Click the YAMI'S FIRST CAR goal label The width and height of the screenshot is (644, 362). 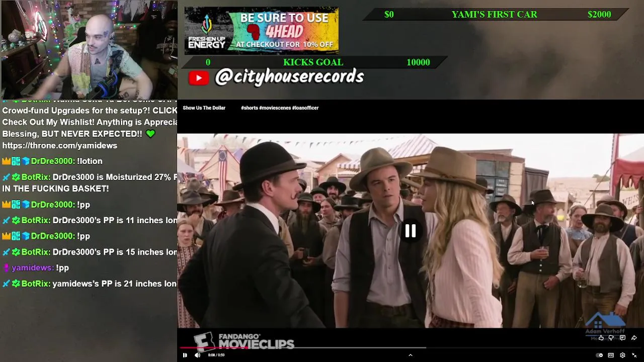tap(494, 14)
